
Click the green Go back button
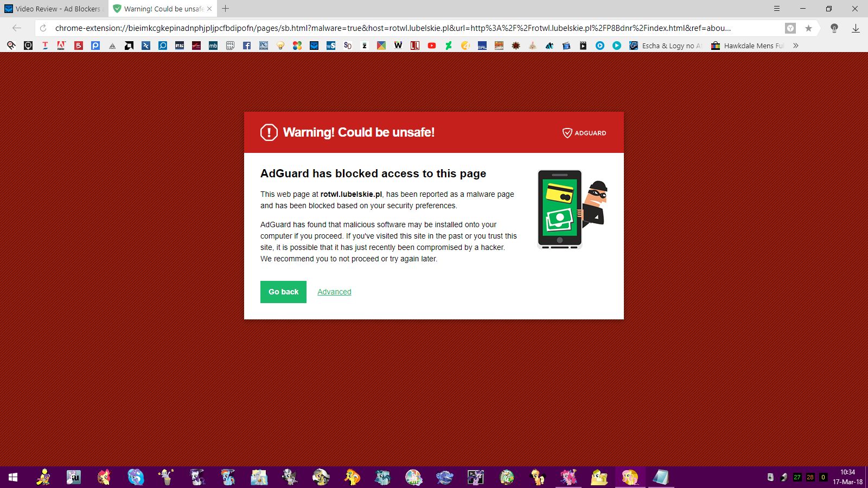tap(283, 292)
